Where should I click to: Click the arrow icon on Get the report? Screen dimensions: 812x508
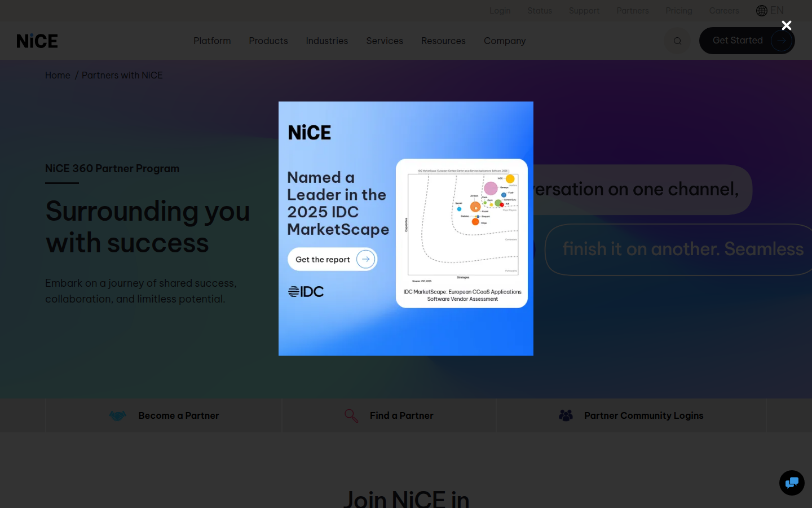365,260
